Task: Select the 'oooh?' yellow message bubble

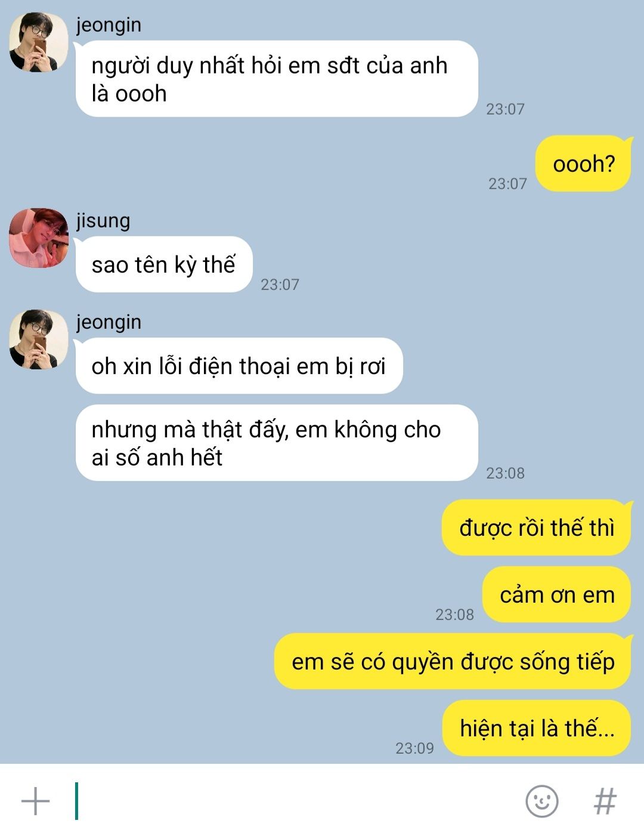Action: 583,164
